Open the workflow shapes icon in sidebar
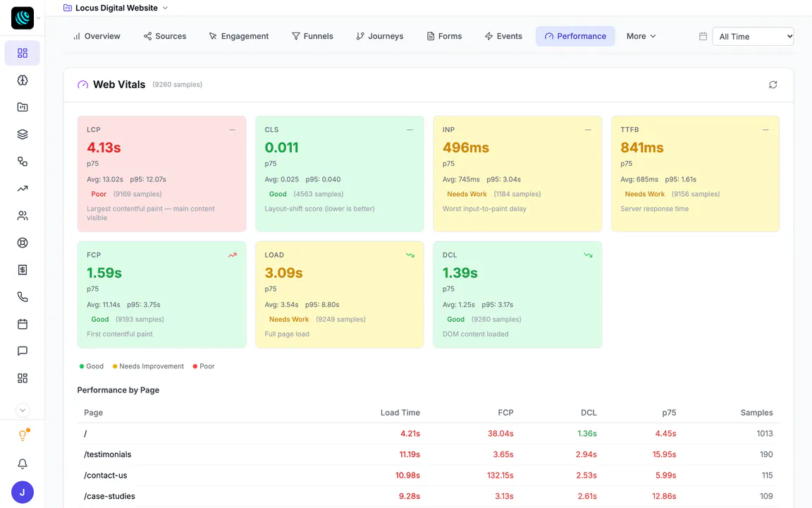This screenshot has width=812, height=508. [x=23, y=161]
